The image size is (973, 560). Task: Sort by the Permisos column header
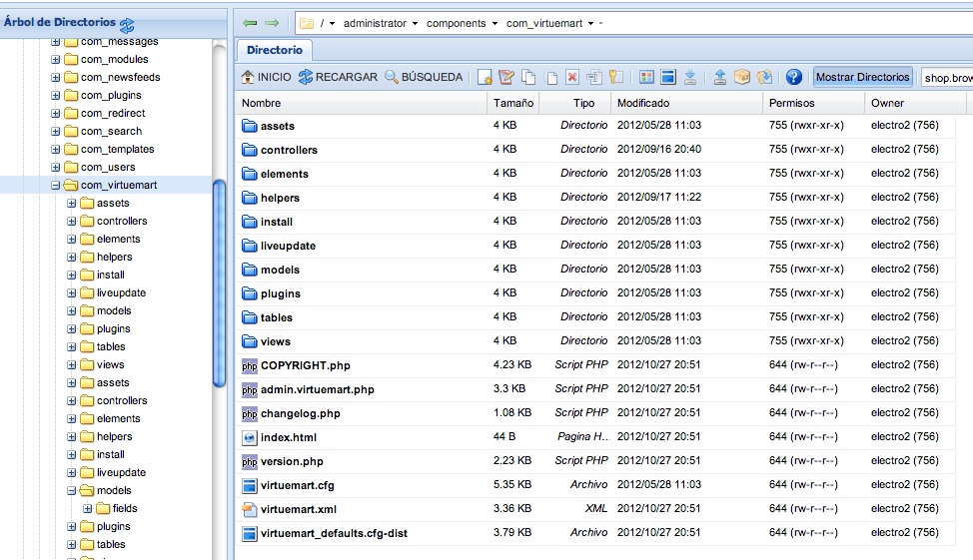coord(813,103)
